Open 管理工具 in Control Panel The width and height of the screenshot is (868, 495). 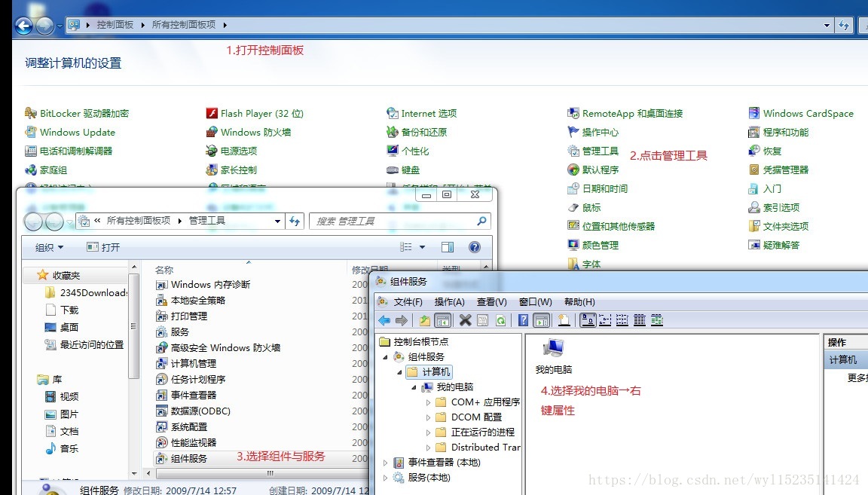tap(600, 151)
